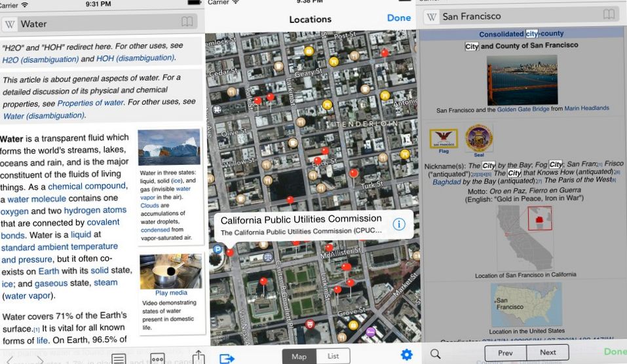Follow the covalent link in Water article
Image resolution: width=627 pixels, height=364 pixels.
click(103, 222)
